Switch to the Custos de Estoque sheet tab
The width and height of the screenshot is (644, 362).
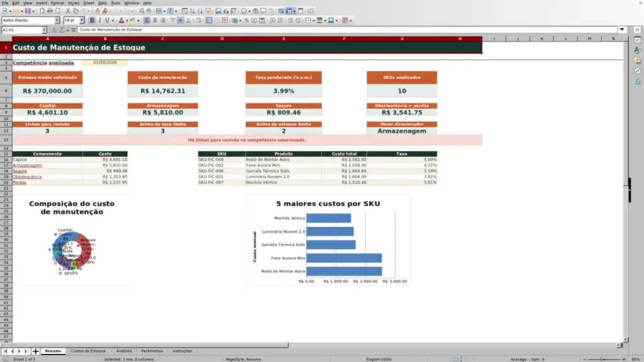88,351
